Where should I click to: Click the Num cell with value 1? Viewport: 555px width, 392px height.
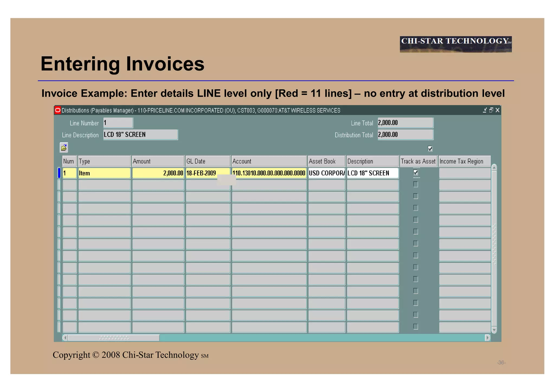70,173
